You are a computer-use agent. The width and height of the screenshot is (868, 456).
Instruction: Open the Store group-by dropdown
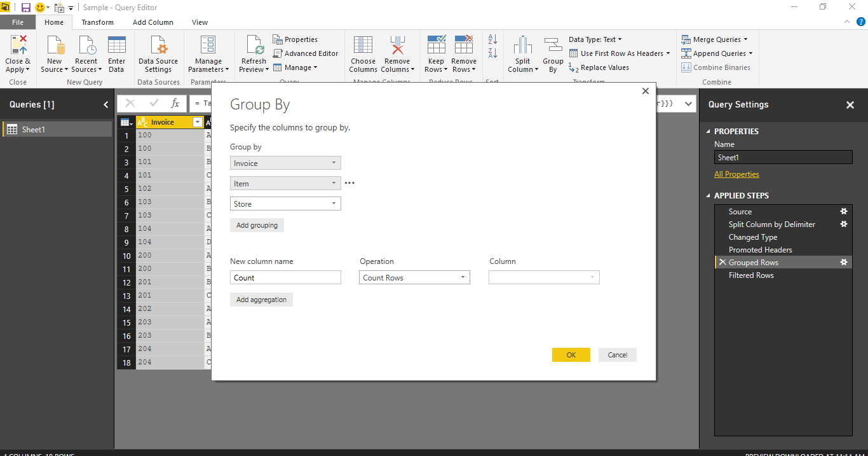(x=285, y=204)
